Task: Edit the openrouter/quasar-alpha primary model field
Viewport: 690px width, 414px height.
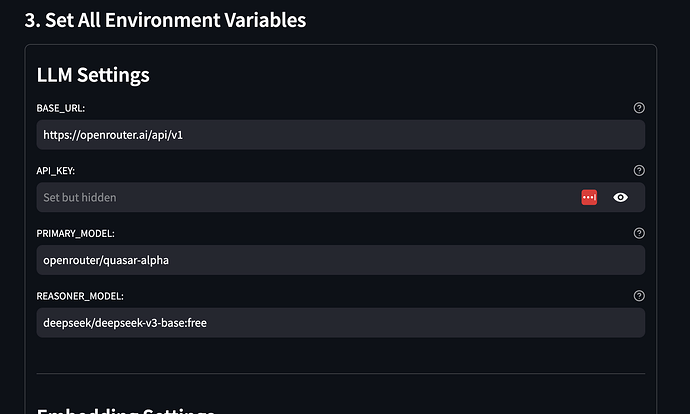Action: 341,260
